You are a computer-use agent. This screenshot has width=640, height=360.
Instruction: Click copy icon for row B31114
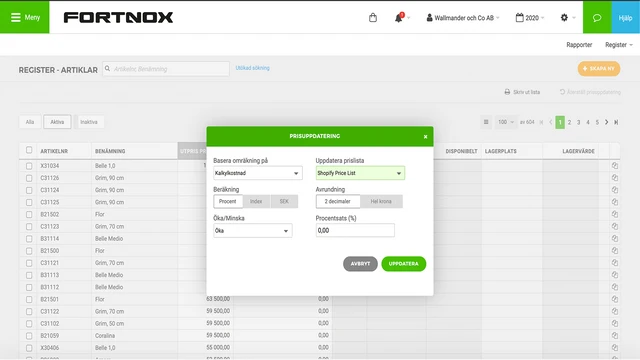tap(615, 238)
